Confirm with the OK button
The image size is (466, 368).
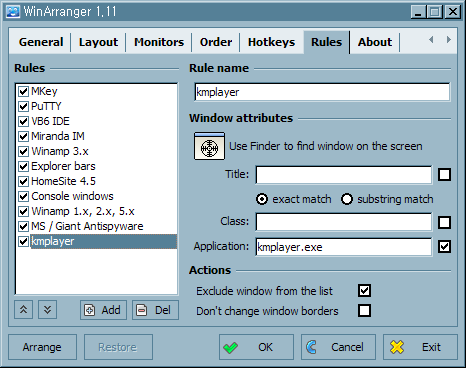(x=256, y=347)
